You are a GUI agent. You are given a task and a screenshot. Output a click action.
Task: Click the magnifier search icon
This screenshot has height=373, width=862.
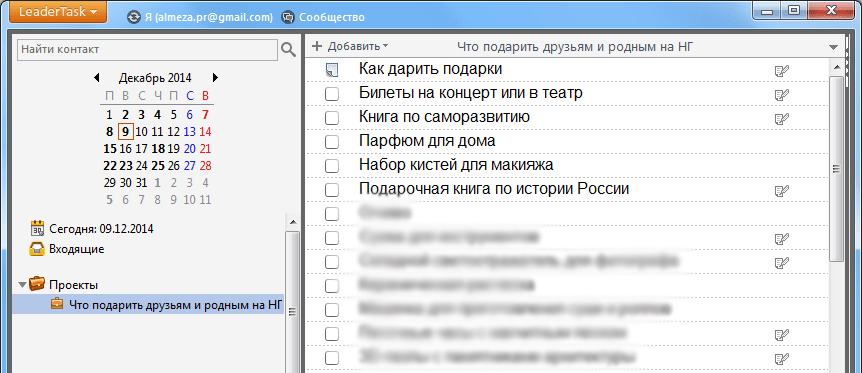[289, 50]
